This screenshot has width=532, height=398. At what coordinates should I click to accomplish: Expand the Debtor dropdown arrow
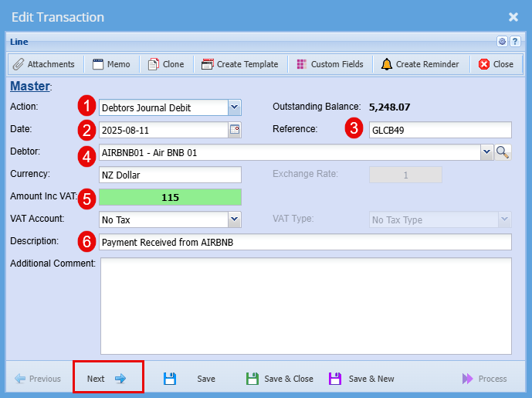click(486, 153)
